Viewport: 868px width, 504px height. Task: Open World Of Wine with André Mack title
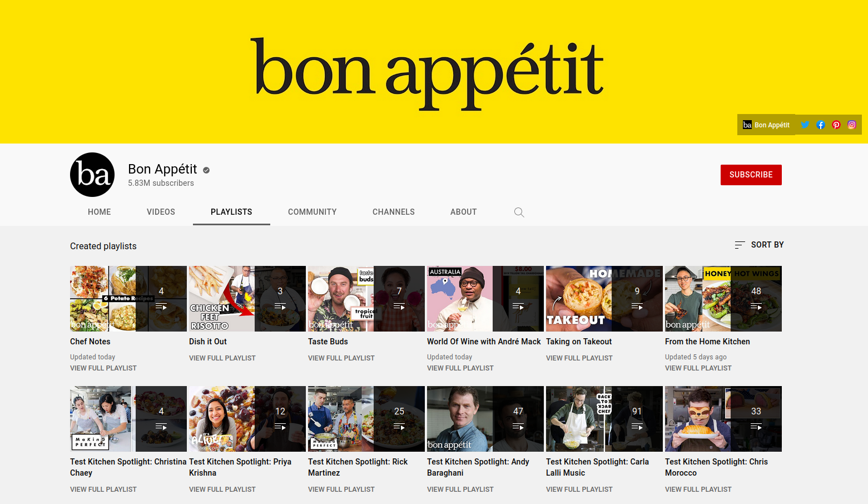coord(484,342)
